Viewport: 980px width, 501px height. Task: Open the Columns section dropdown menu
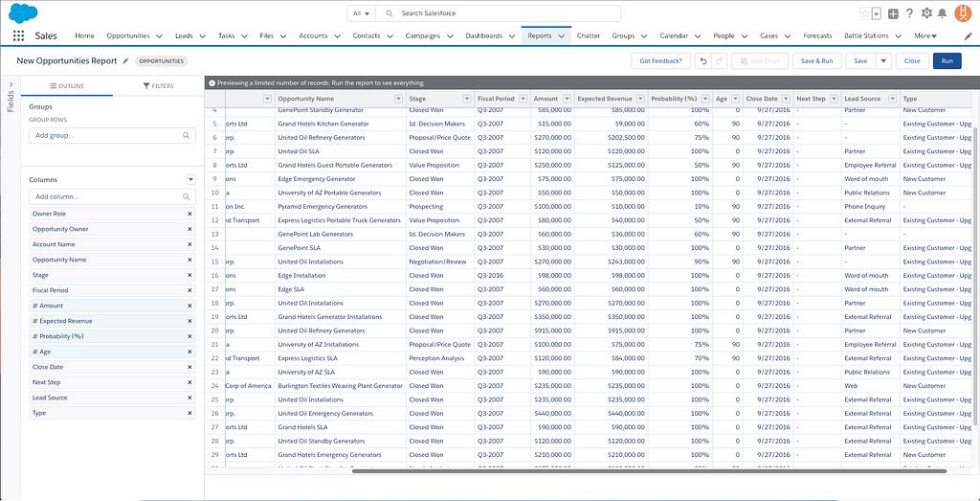pos(190,179)
